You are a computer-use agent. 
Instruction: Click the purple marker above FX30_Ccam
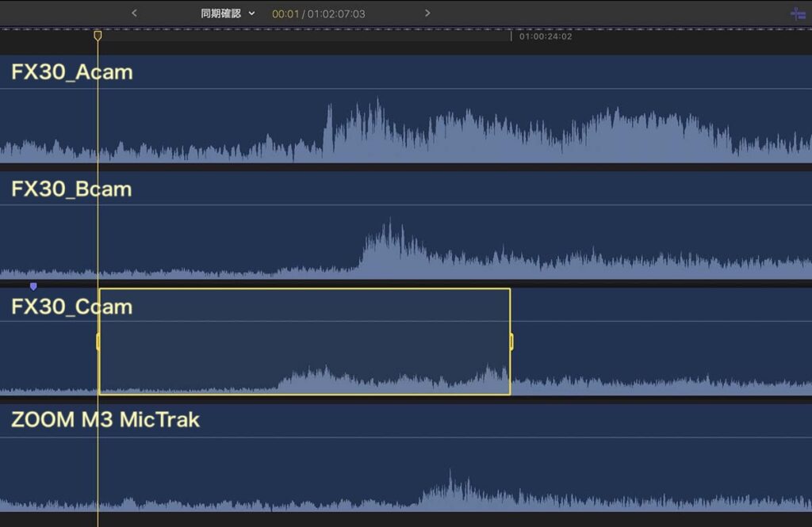(x=33, y=286)
